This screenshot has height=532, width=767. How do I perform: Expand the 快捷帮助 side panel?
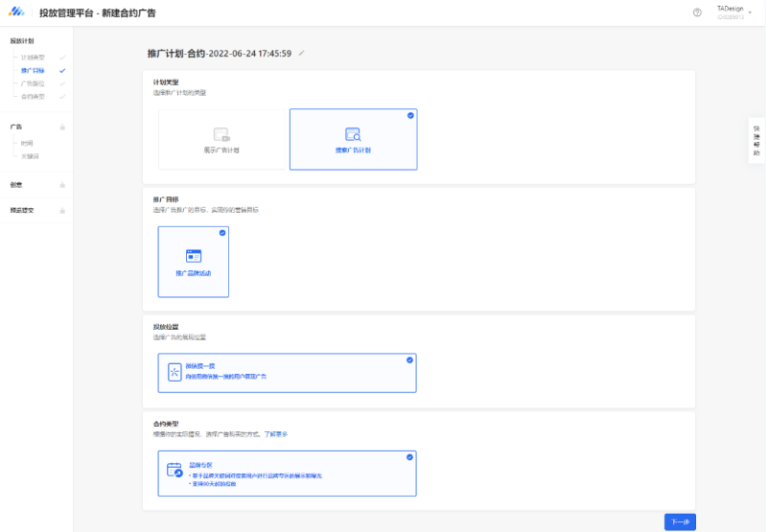tap(756, 141)
